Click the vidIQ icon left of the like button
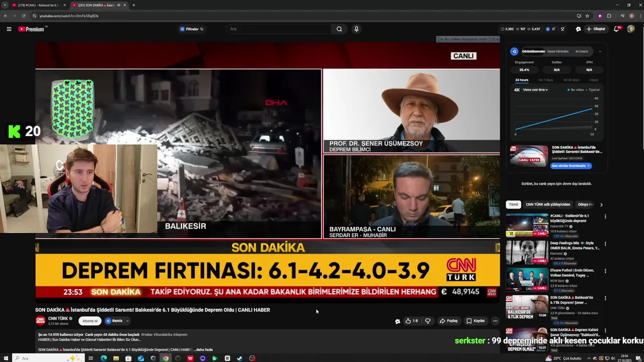 (397, 321)
